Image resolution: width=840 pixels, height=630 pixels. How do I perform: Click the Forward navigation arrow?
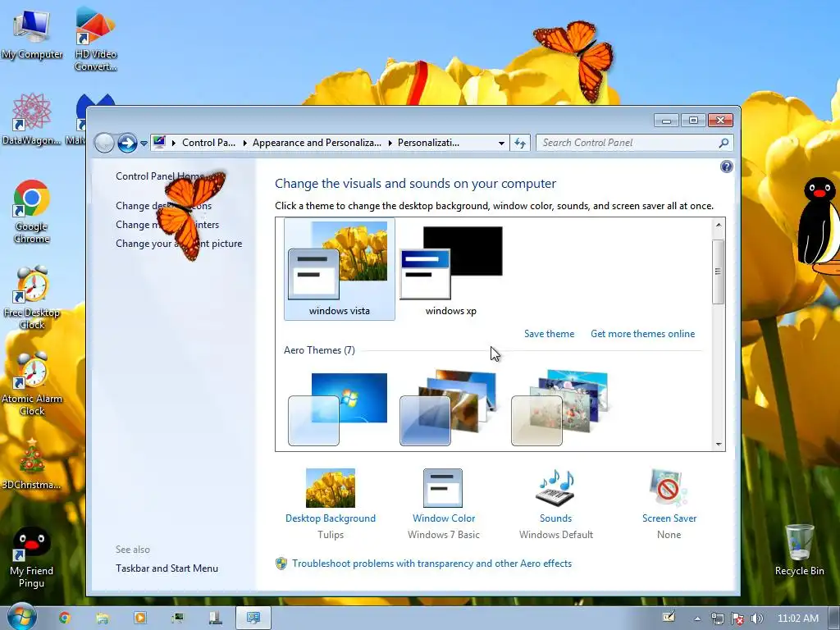point(127,143)
